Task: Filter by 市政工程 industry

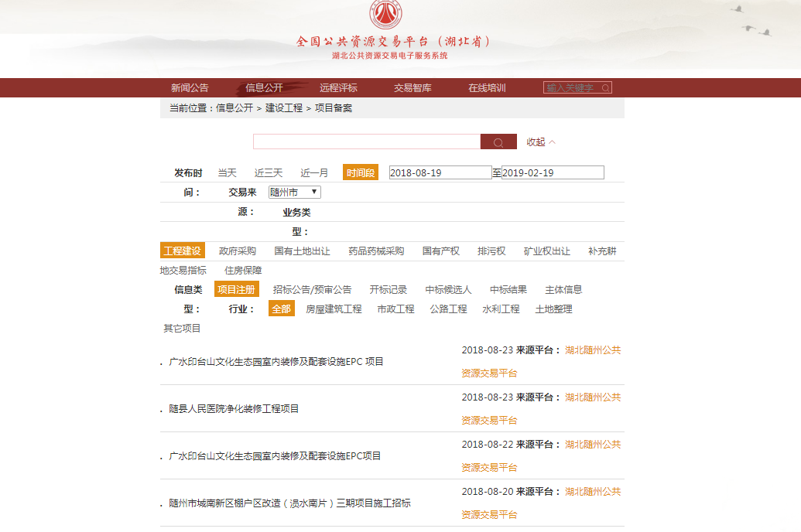Action: coord(395,309)
